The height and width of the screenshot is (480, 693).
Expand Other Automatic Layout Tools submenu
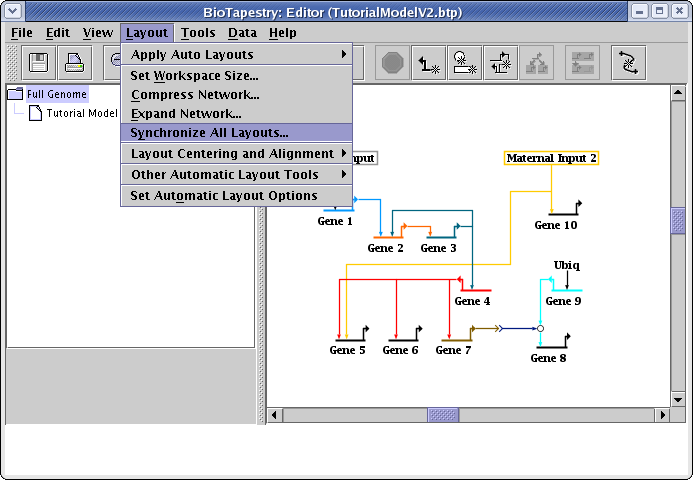coord(236,175)
